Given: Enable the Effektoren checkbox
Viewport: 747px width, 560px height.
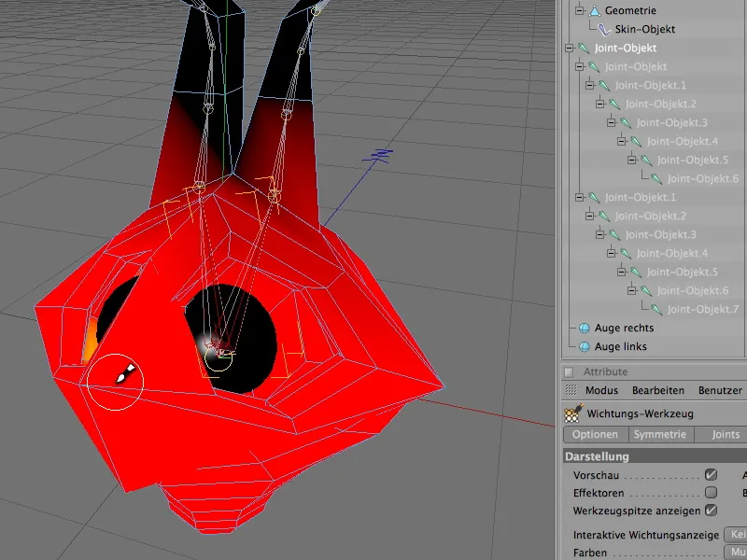Looking at the screenshot, I should click(711, 493).
